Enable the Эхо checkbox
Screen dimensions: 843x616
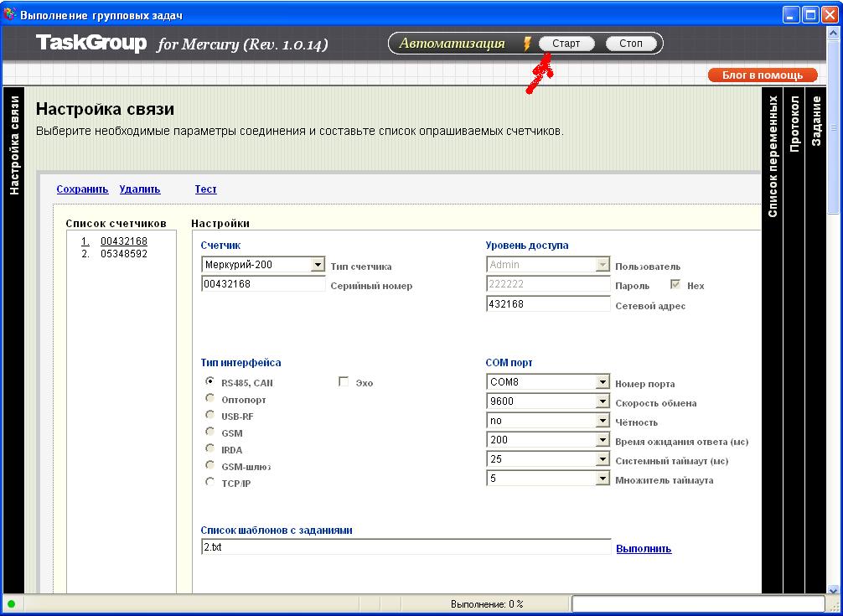coord(344,381)
